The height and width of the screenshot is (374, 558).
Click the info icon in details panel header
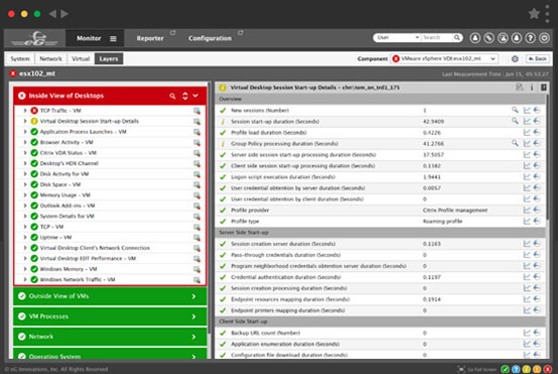(532, 87)
